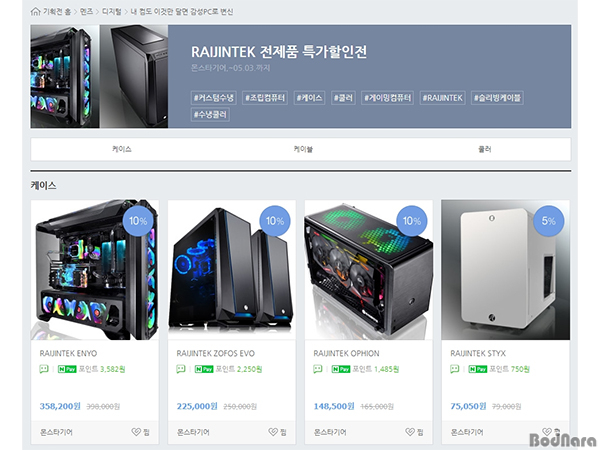Click the #커스텀수냉 hashtag

[214, 98]
